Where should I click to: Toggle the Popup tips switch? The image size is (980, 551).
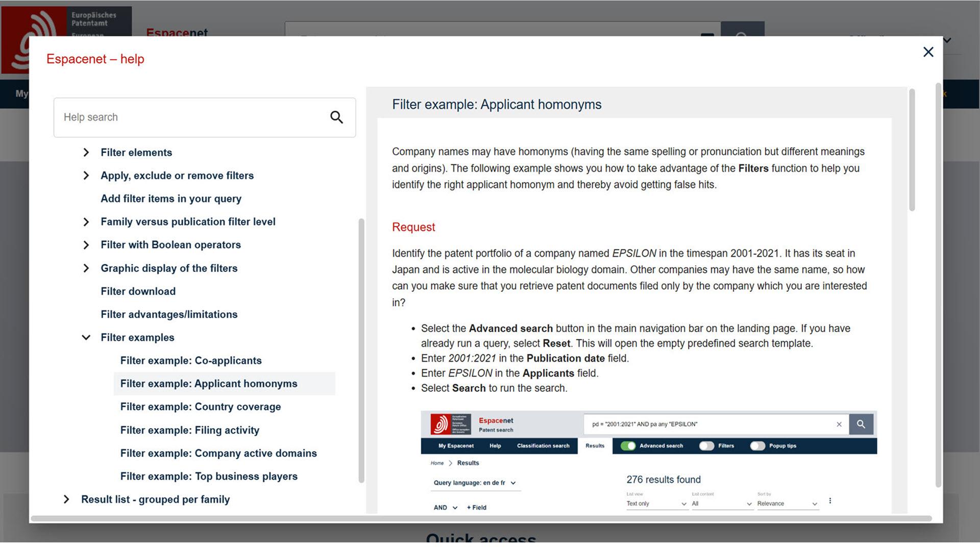click(757, 446)
